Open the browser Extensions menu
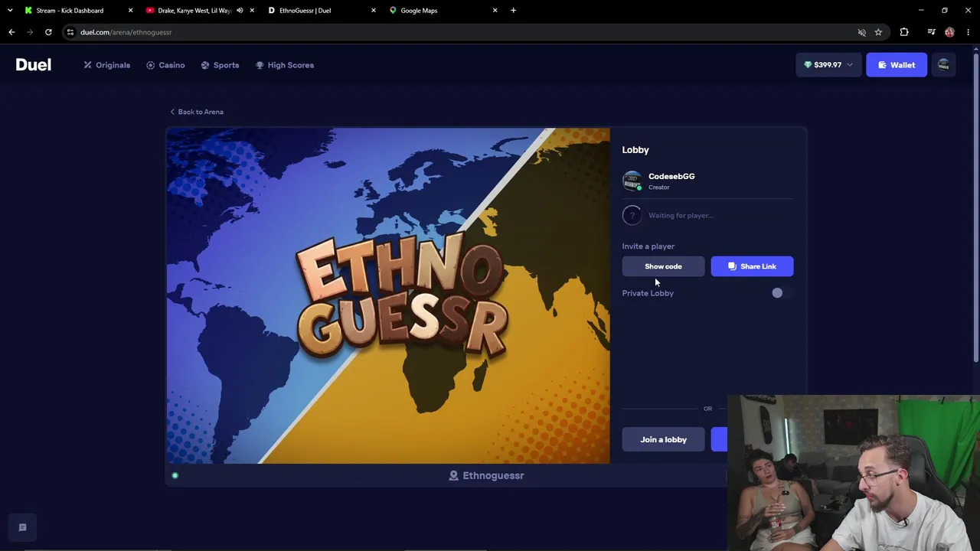This screenshot has height=551, width=980. pyautogui.click(x=904, y=32)
